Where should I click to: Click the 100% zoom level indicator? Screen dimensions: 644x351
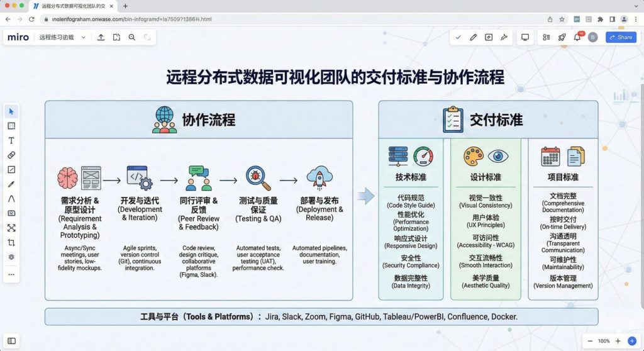(x=604, y=341)
